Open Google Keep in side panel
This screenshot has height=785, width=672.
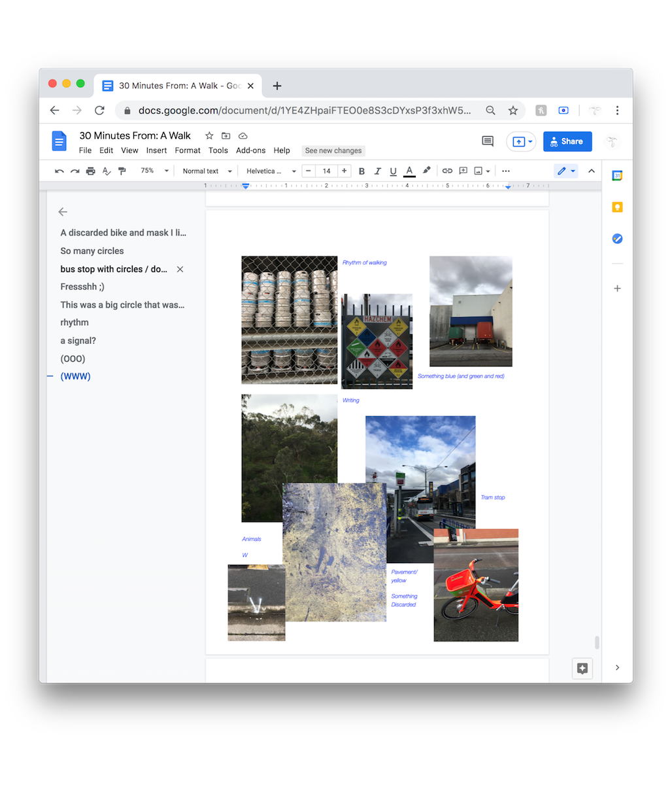[x=617, y=207]
